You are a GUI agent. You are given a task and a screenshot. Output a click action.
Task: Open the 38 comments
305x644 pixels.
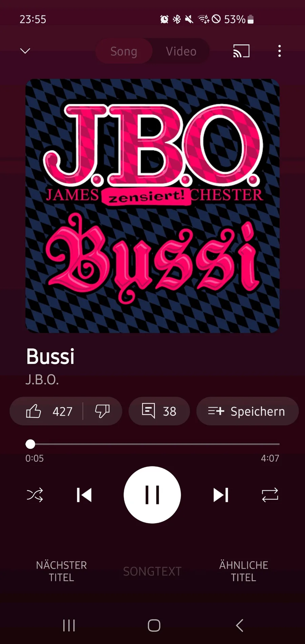pos(159,411)
